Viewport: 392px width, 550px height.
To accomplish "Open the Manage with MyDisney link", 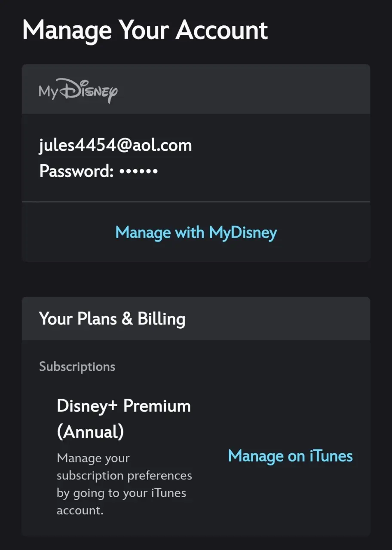I will point(196,232).
